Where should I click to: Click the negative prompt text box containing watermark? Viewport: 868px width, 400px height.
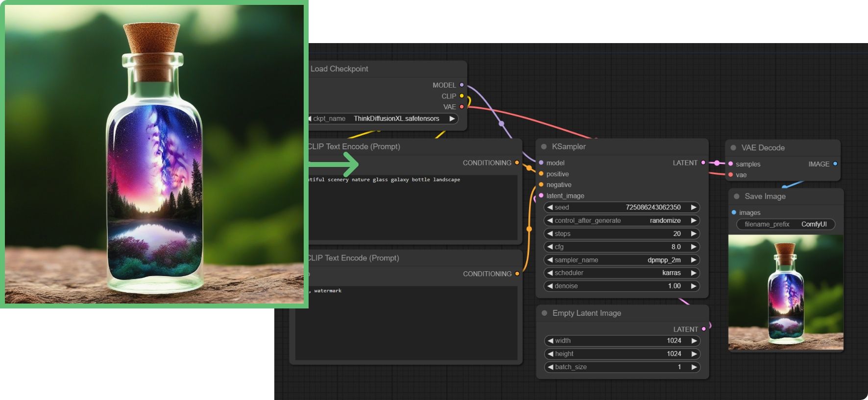tap(407, 323)
